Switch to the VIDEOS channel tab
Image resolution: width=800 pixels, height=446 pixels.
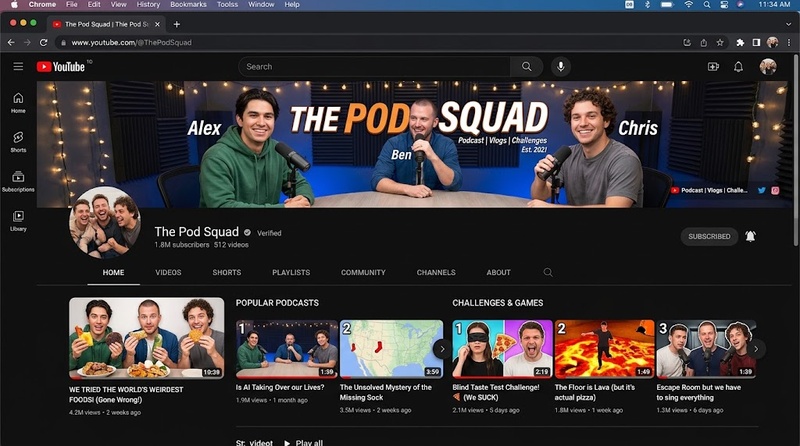click(x=168, y=272)
